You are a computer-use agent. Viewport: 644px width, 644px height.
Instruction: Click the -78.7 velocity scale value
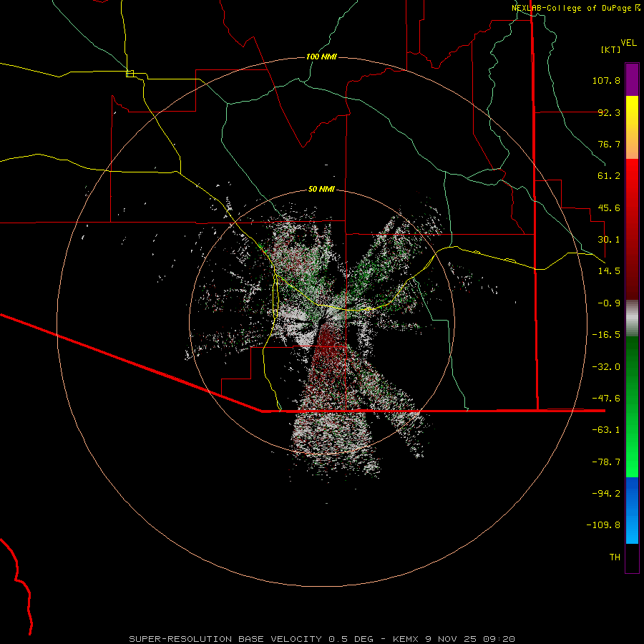click(606, 462)
